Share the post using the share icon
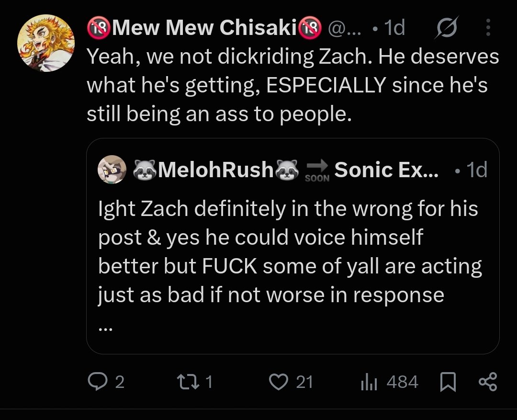Screen dimensions: 517x420 point(488,382)
